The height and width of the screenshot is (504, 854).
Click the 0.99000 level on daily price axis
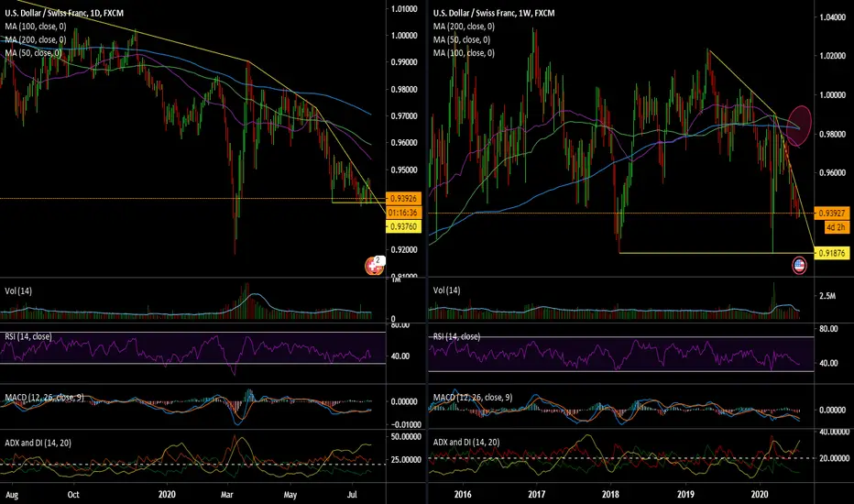click(404, 62)
